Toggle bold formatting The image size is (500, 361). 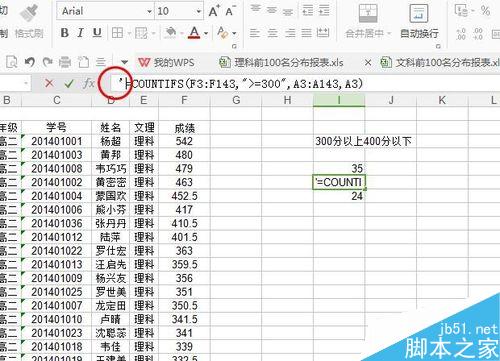coord(65,33)
